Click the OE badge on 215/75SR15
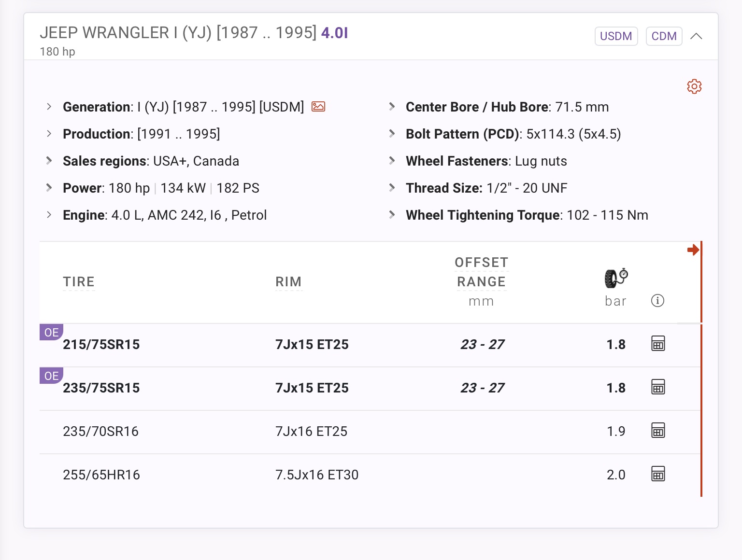 pos(51,332)
